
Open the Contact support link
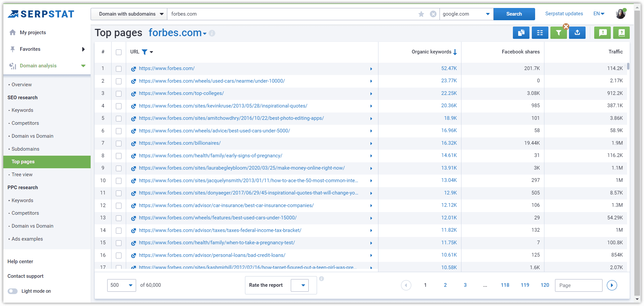pos(26,276)
